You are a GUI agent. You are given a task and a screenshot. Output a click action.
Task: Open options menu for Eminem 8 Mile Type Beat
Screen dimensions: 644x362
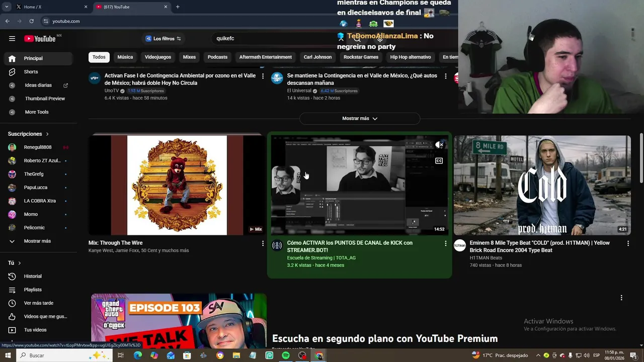(628, 243)
